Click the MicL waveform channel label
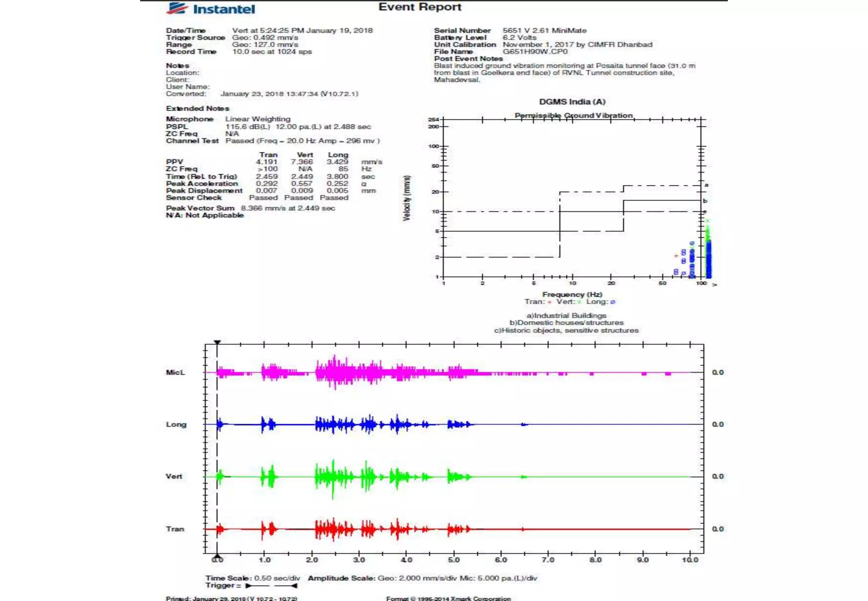Screen dimensions: 868x601 (175, 373)
